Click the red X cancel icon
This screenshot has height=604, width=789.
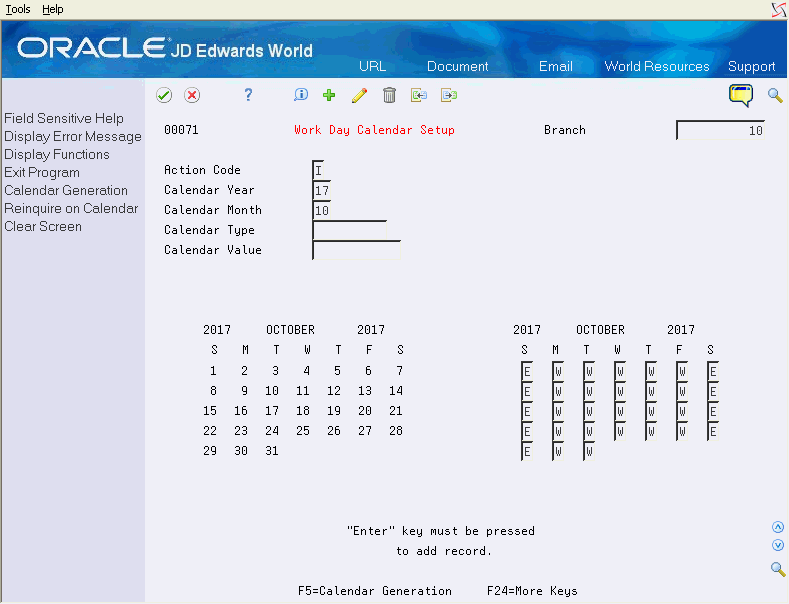point(192,95)
